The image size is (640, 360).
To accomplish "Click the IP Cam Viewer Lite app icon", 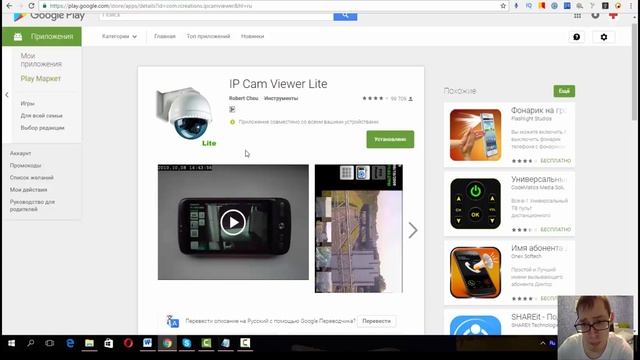I will [x=186, y=116].
